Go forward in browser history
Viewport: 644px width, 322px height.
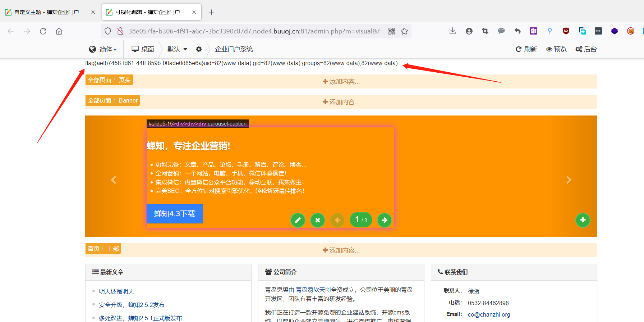(x=27, y=31)
